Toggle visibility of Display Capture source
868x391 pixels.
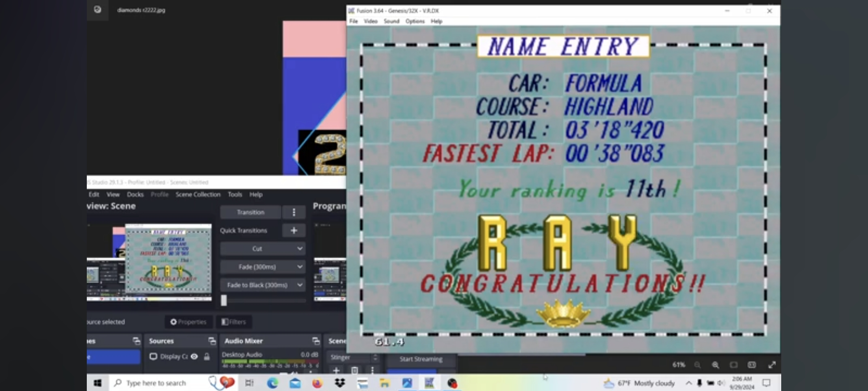click(x=194, y=357)
